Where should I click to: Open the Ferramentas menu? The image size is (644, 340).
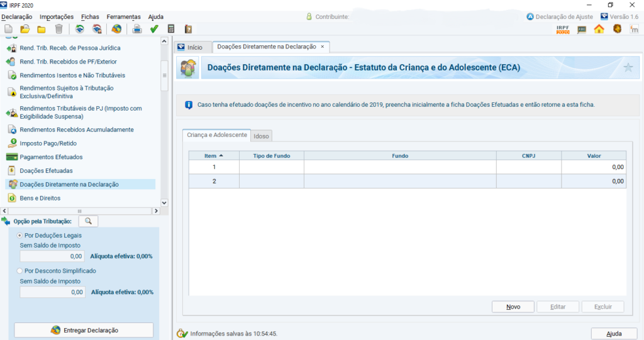[x=123, y=17]
